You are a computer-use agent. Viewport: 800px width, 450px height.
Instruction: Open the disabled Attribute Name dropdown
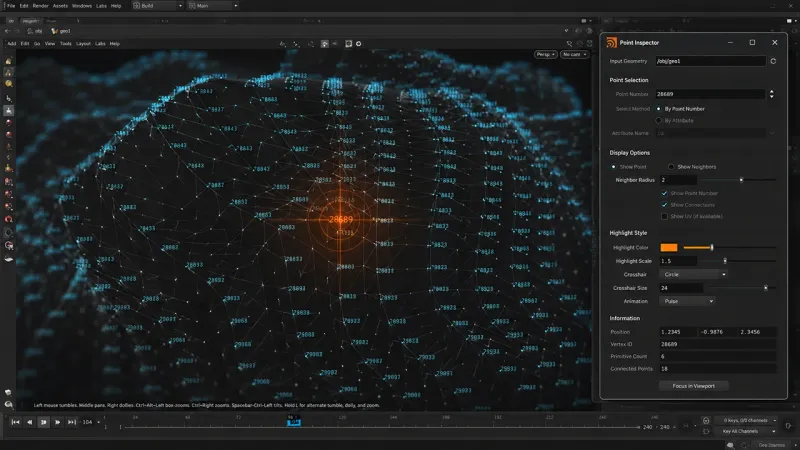point(716,133)
